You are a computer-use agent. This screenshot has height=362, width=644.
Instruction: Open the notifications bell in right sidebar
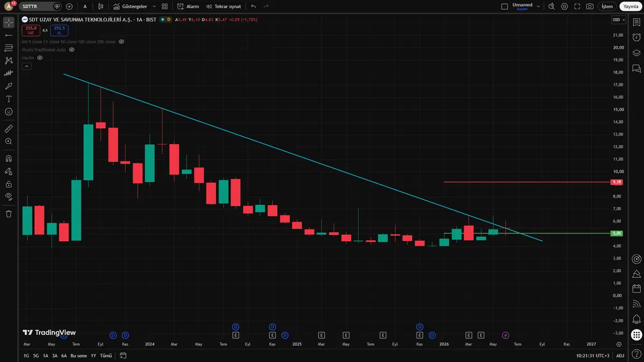click(636, 320)
